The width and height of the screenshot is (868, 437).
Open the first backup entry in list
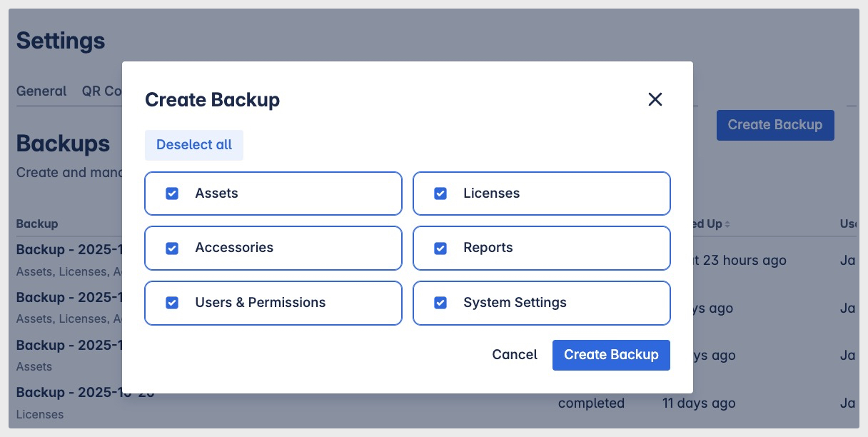69,250
